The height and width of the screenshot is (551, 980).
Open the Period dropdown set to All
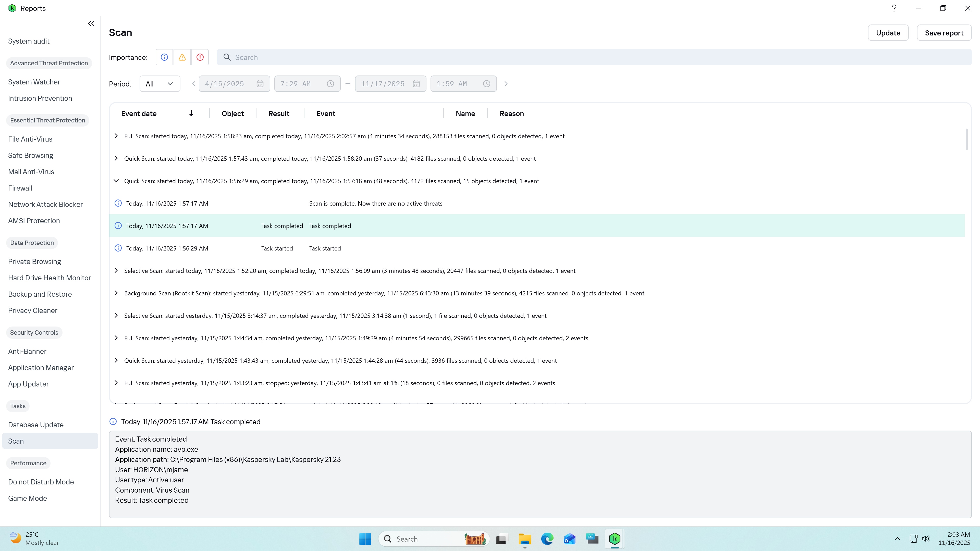[x=160, y=84]
